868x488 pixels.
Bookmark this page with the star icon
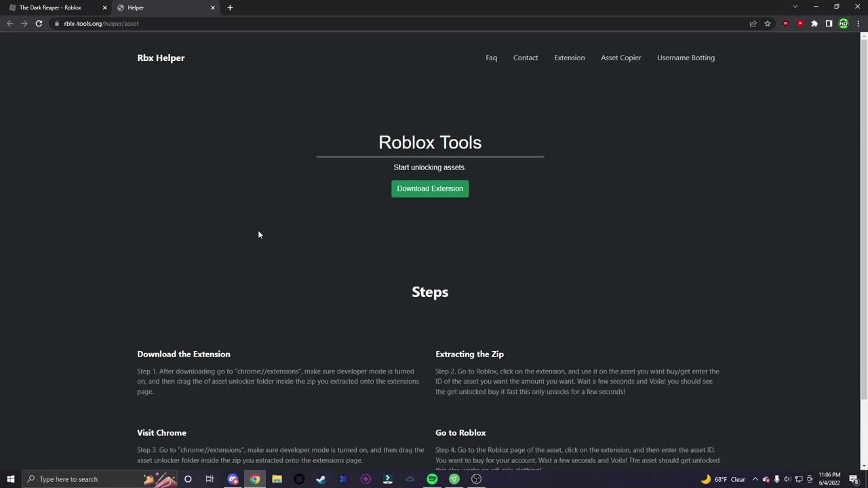click(x=768, y=24)
